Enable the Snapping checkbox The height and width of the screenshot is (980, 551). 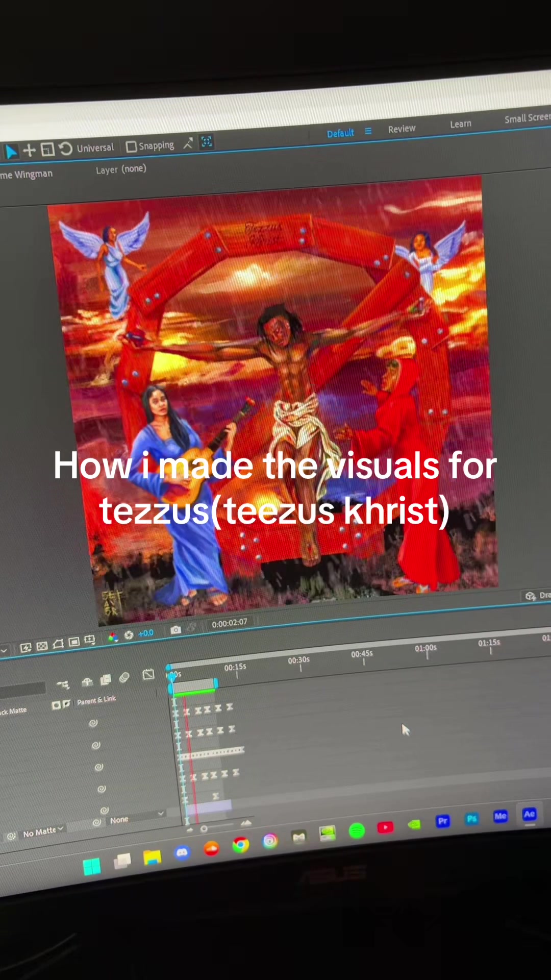(131, 147)
